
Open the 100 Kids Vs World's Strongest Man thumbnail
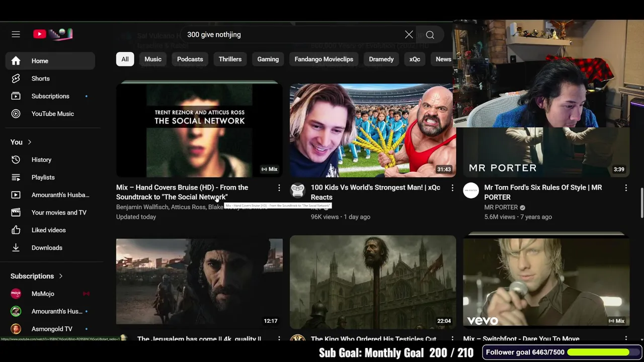click(373, 130)
